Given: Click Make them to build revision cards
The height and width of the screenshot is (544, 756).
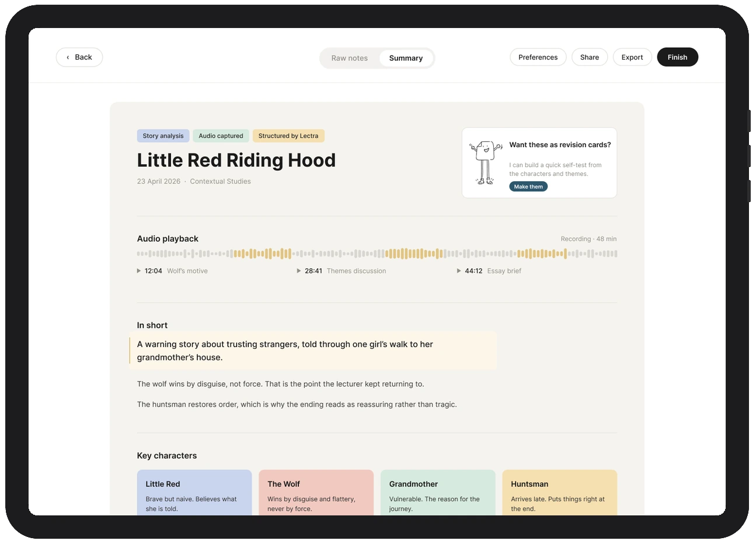Looking at the screenshot, I should [x=528, y=187].
